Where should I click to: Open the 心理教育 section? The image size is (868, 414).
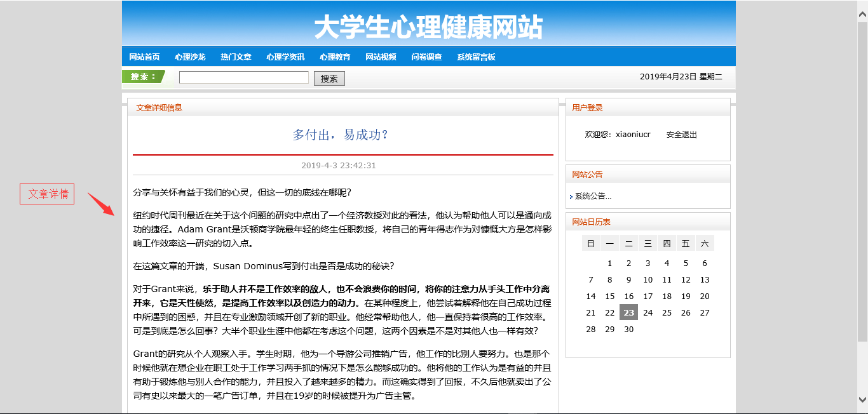[x=335, y=57]
